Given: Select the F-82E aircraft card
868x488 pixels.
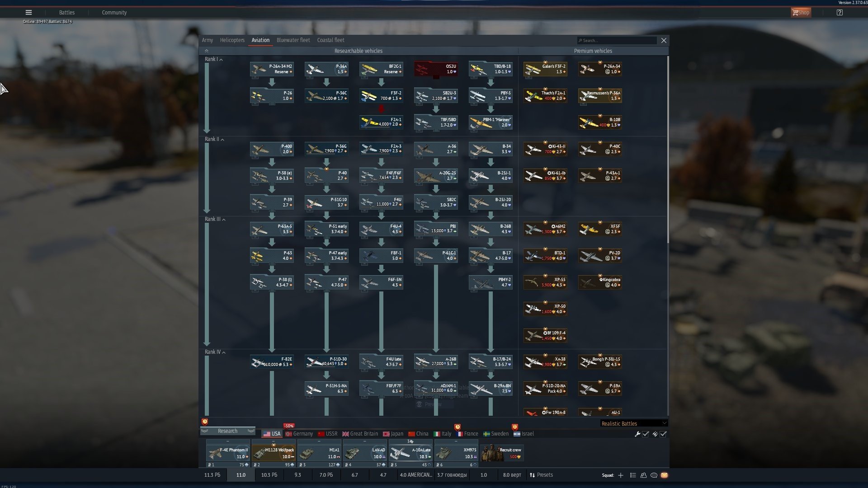Looking at the screenshot, I should (x=272, y=361).
